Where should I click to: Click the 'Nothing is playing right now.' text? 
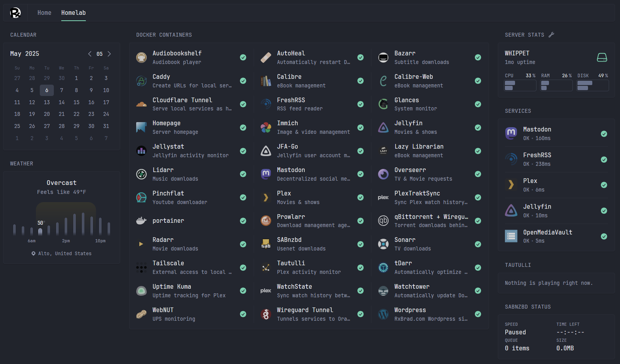point(549,283)
